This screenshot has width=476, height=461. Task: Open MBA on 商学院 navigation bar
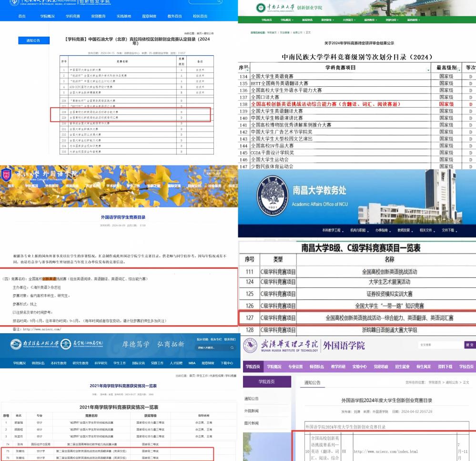tap(192, 363)
